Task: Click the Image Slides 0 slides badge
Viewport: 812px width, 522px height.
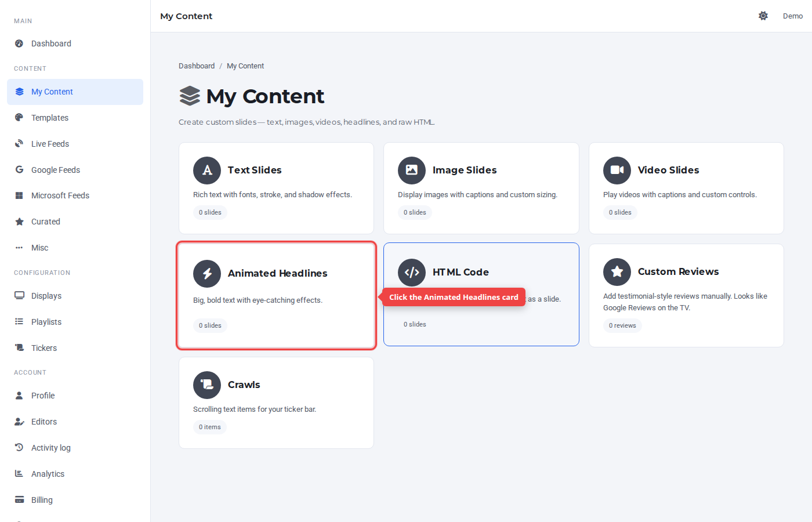Action: pos(415,212)
